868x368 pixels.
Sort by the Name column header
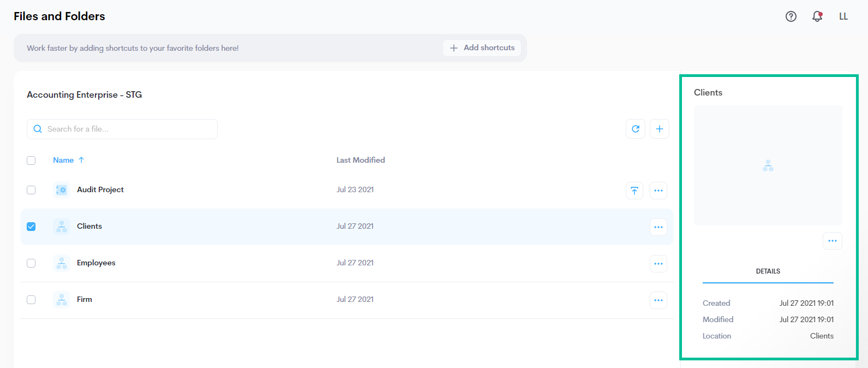(64, 160)
